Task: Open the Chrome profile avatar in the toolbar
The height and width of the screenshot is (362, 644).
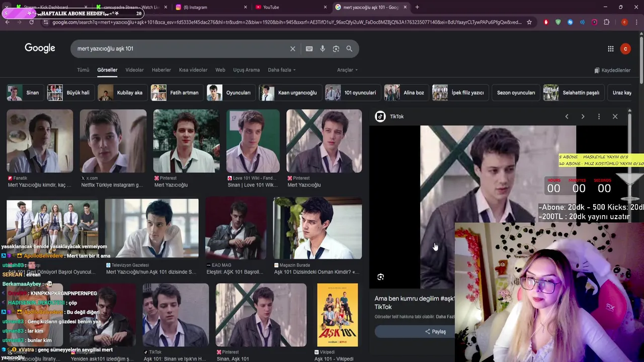Action: point(624,22)
